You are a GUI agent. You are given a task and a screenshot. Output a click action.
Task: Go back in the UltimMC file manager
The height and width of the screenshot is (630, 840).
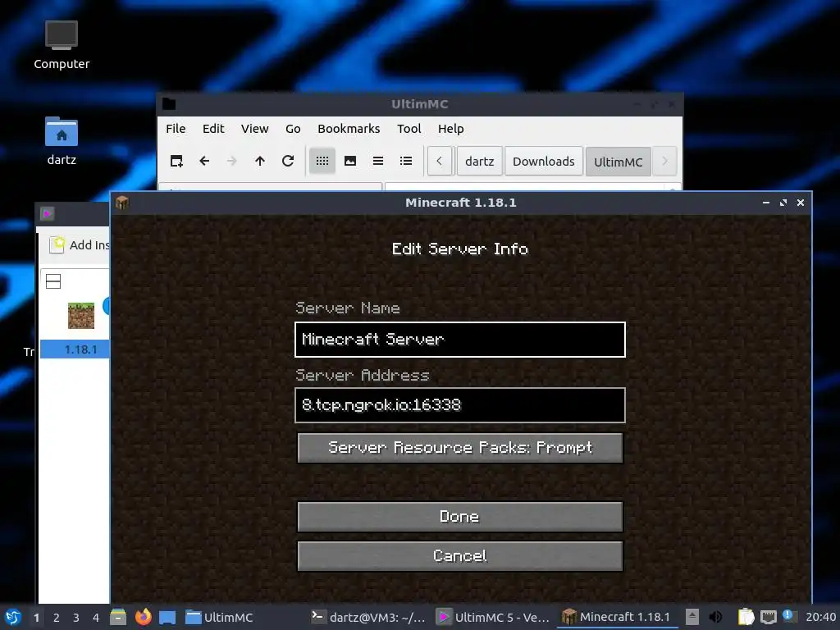click(x=204, y=161)
